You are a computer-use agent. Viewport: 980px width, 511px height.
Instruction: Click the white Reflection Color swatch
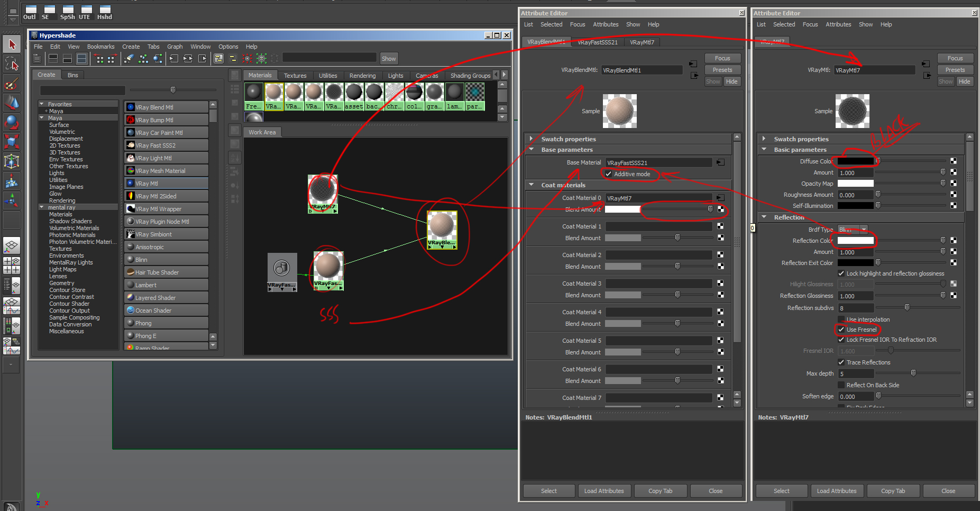point(856,241)
